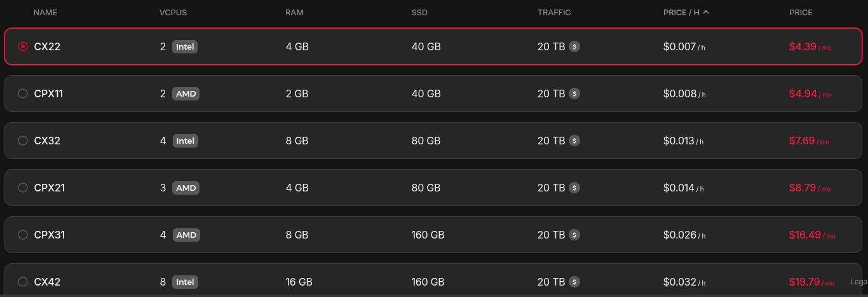Click the traffic dollar icon in the CPX11 row

[x=574, y=93]
